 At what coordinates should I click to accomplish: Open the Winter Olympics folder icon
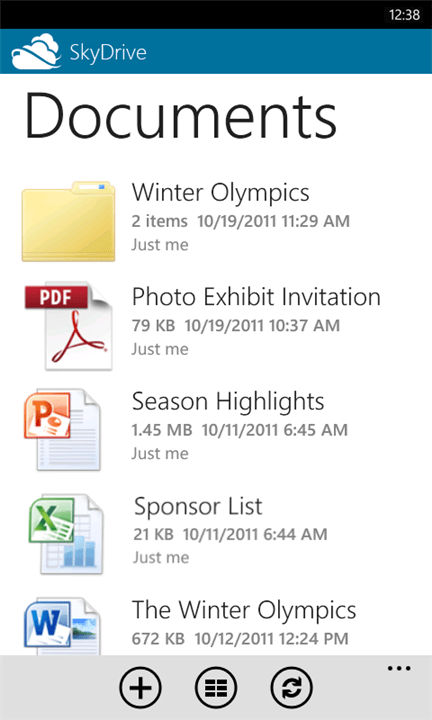click(68, 221)
